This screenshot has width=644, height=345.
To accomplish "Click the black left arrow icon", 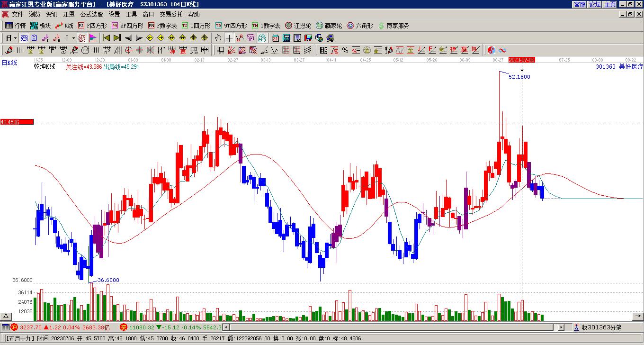I will (128, 38).
